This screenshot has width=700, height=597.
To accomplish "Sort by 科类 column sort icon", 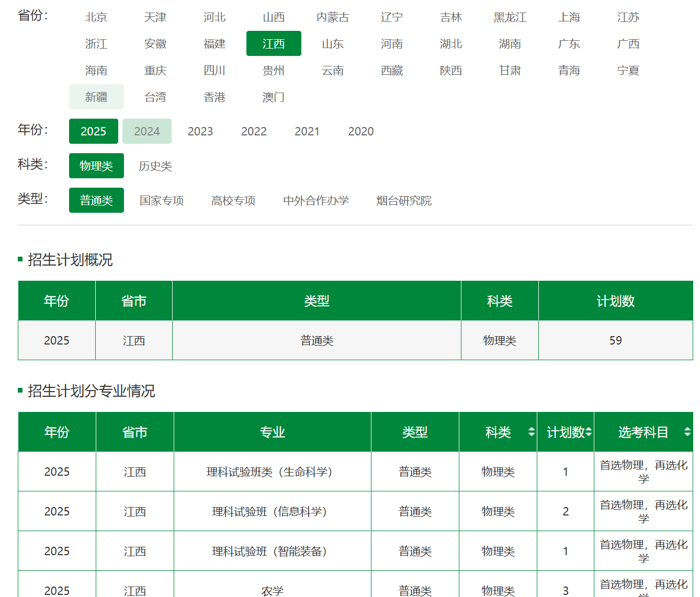I will pos(531,432).
